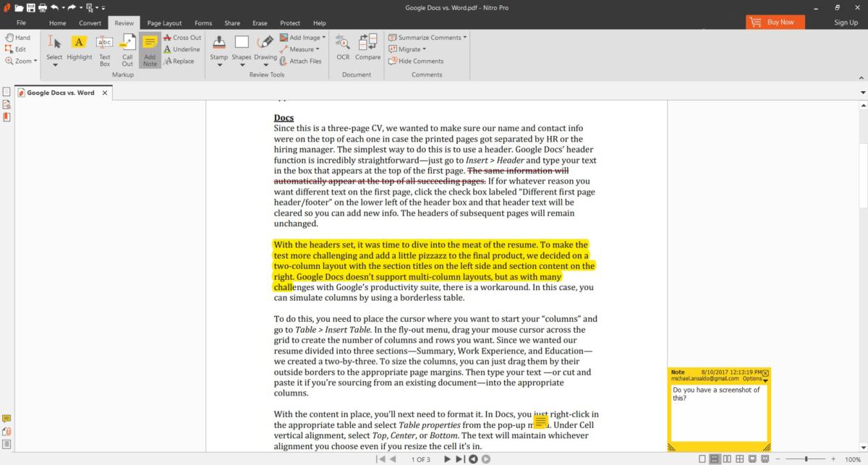Screen dimensions: 868x465
Task: Apply the Underline markup
Action: tap(182, 49)
